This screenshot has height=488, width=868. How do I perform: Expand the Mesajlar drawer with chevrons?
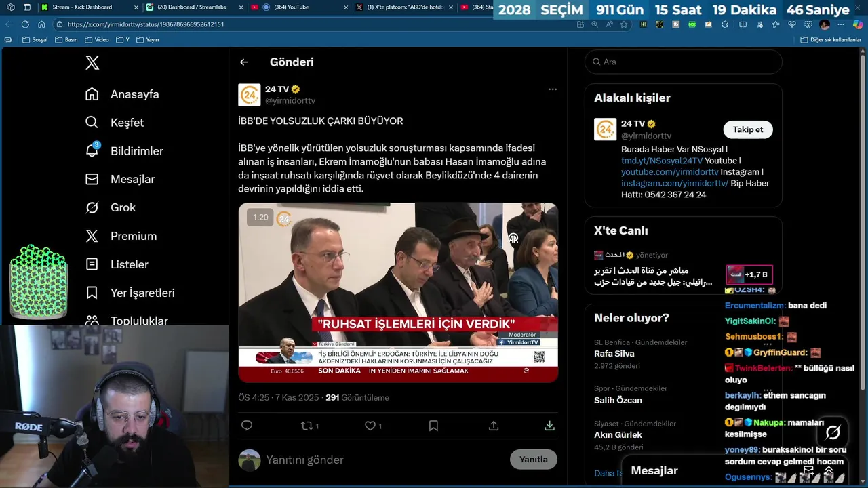[x=829, y=470]
